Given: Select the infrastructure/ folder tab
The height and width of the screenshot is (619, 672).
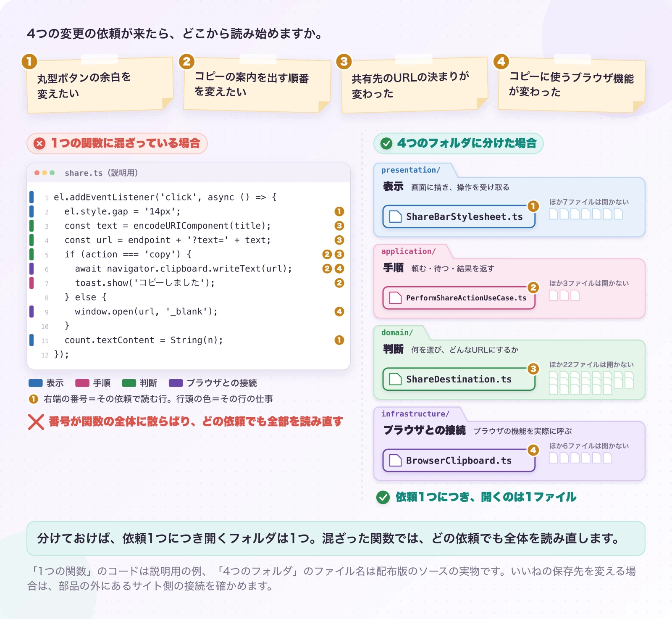Looking at the screenshot, I should point(415,414).
